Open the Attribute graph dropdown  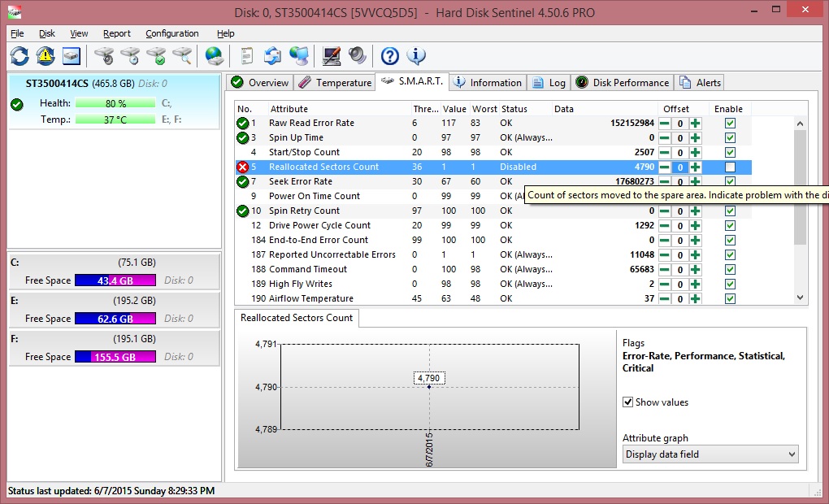[x=710, y=454]
